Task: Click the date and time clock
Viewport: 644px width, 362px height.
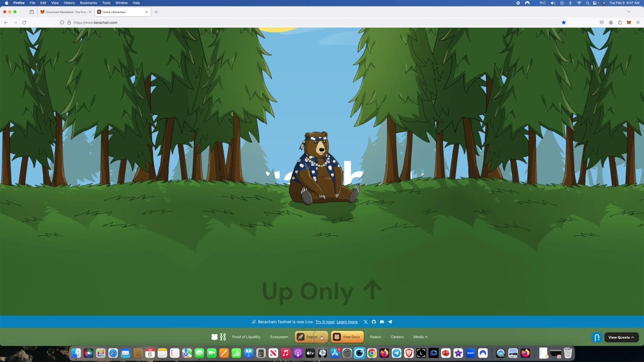Action: (x=624, y=3)
